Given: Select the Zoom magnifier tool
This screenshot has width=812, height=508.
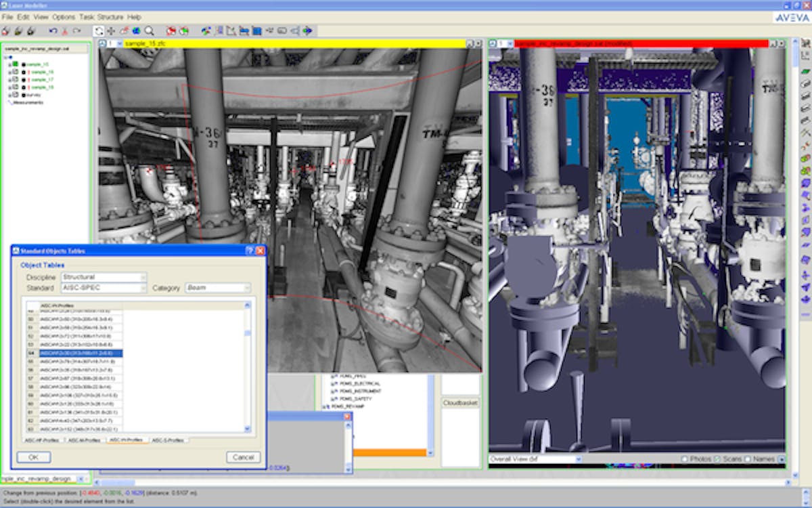Looking at the screenshot, I should [x=148, y=30].
